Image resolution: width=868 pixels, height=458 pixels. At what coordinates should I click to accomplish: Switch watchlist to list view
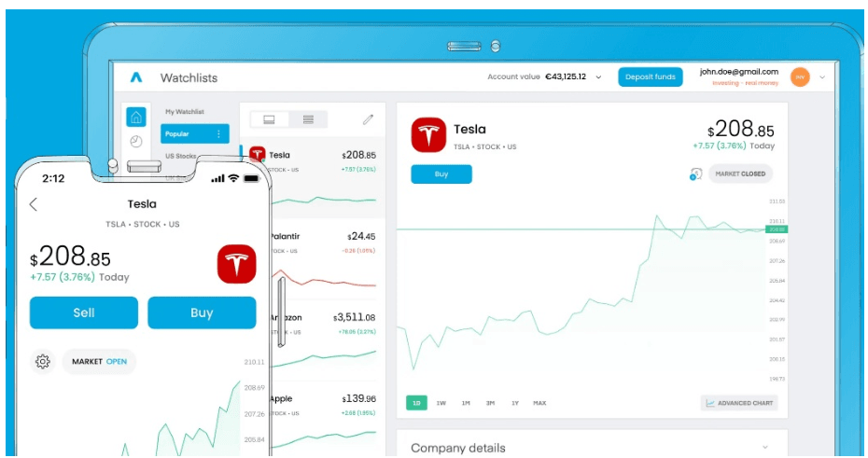pos(308,119)
